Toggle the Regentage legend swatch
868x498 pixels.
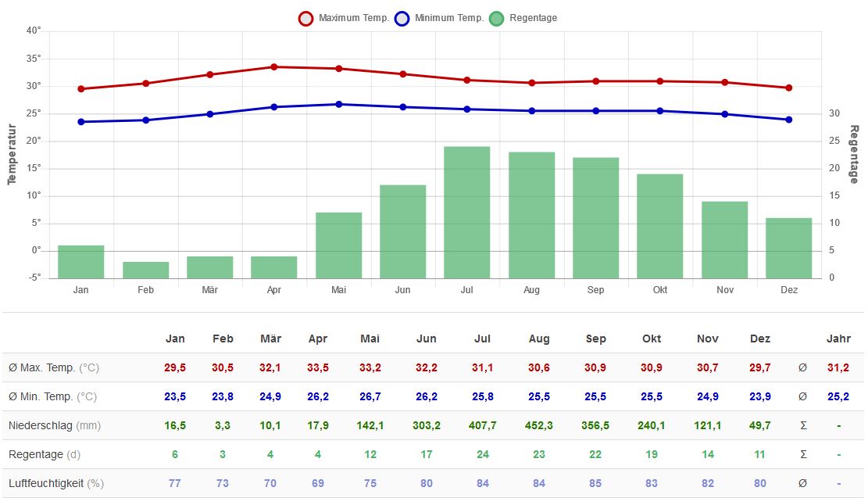click(x=497, y=19)
